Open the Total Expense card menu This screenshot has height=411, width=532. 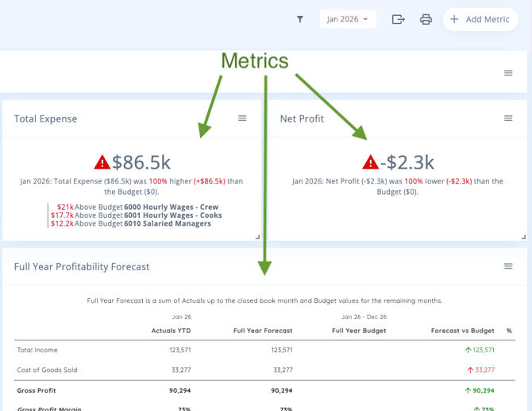(242, 118)
